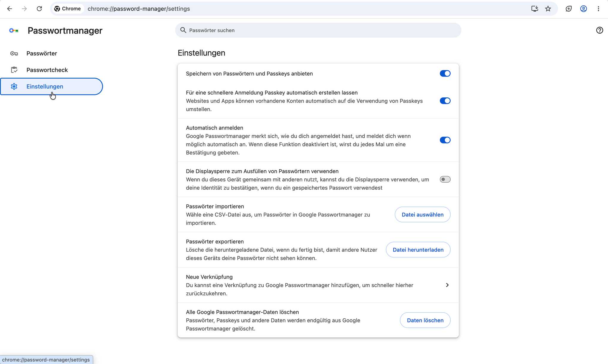This screenshot has width=608, height=364.
Task: Toggle off Automatisch anmelden
Action: (445, 140)
